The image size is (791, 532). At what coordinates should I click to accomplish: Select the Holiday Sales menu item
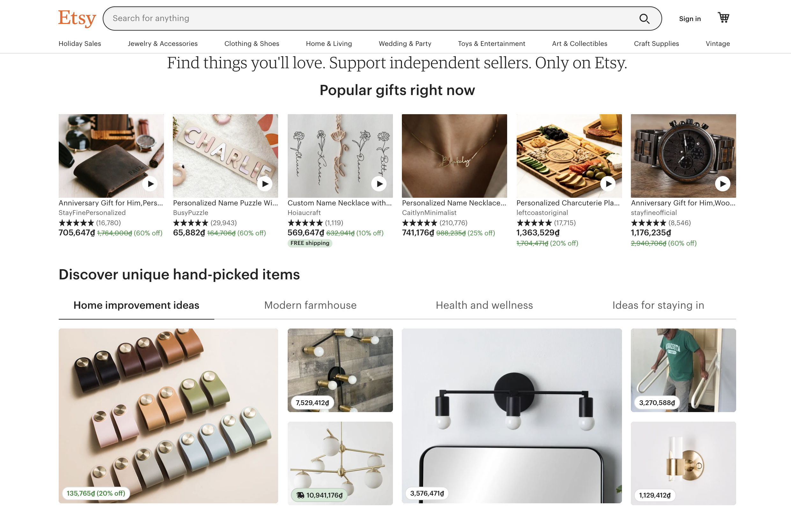(x=79, y=43)
